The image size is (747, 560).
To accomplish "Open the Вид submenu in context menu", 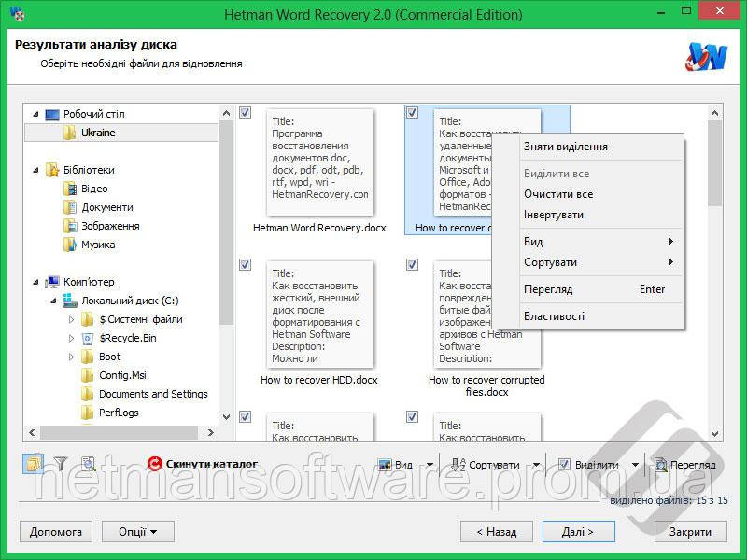I will [588, 242].
